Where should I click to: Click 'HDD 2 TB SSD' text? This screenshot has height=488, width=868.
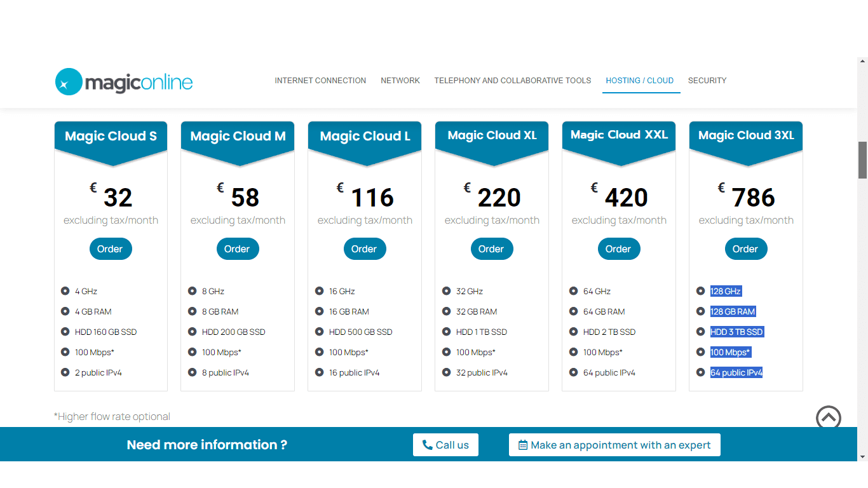pyautogui.click(x=609, y=332)
